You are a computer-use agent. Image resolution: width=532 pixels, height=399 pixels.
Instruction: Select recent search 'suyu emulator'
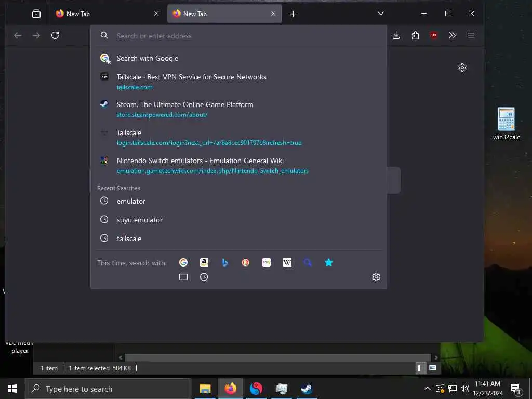pos(238,220)
